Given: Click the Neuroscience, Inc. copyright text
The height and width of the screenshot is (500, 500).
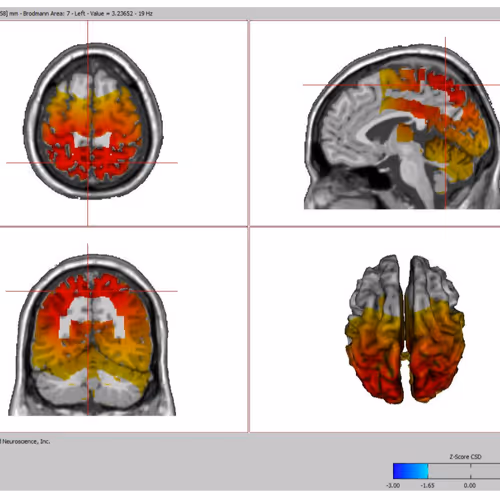Looking at the screenshot, I should tap(26, 441).
